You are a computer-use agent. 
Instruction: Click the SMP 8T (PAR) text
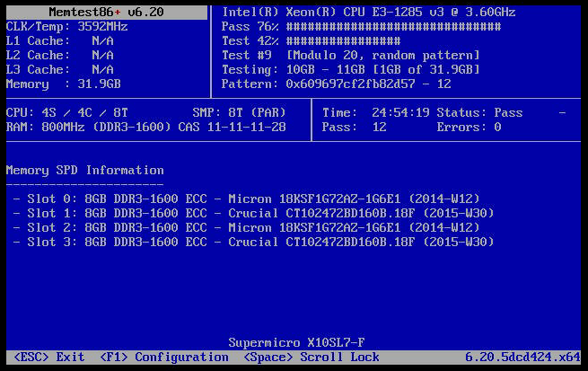point(240,112)
